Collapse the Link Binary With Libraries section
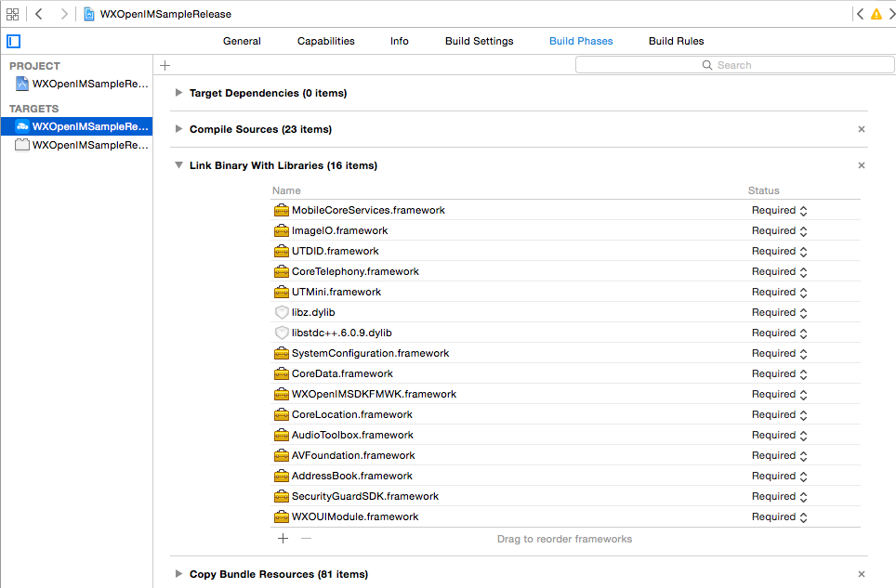896x588 pixels. tap(179, 165)
